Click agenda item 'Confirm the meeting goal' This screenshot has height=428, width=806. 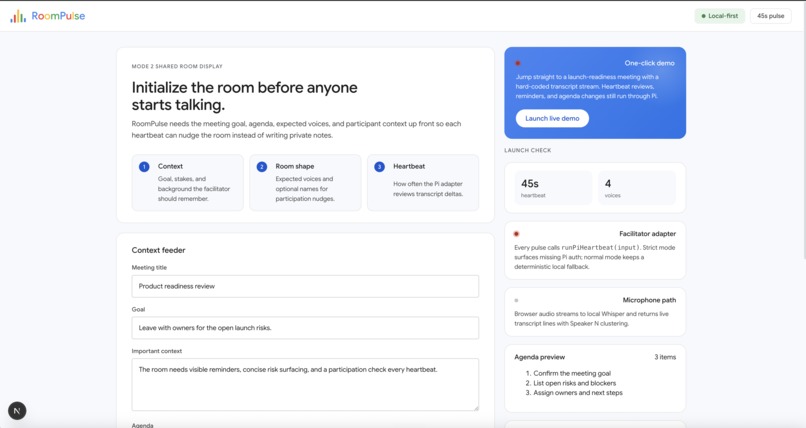click(x=572, y=374)
